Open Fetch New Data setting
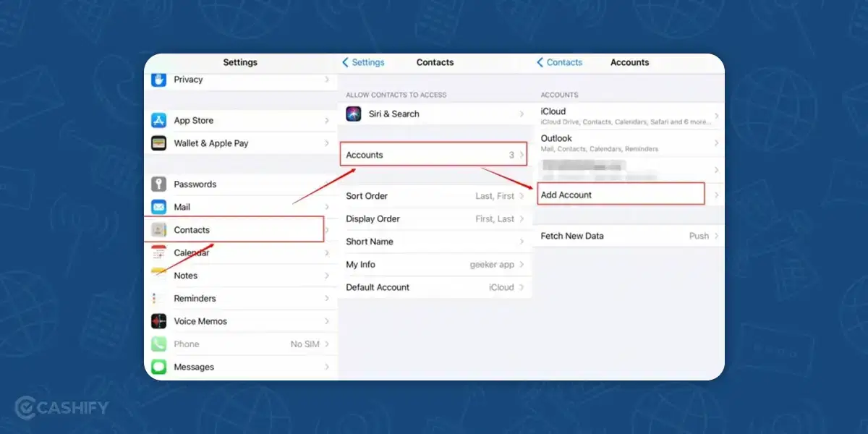The height and width of the screenshot is (434, 868). tap(628, 236)
